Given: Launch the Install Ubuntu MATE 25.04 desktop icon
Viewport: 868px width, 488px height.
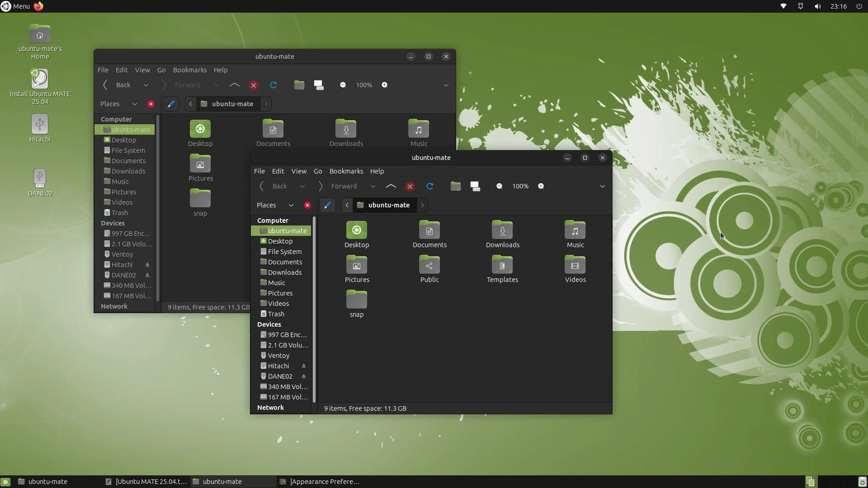Looking at the screenshot, I should (x=39, y=78).
